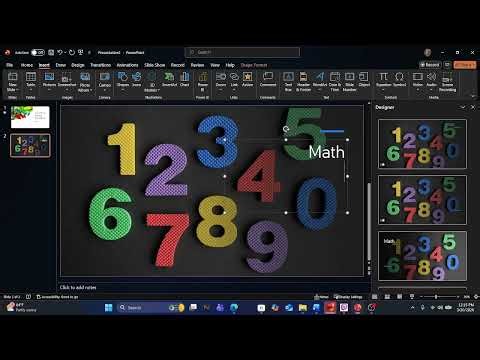Open the 3D Models dropdown
The height and width of the screenshot is (360, 480).
pos(151,82)
